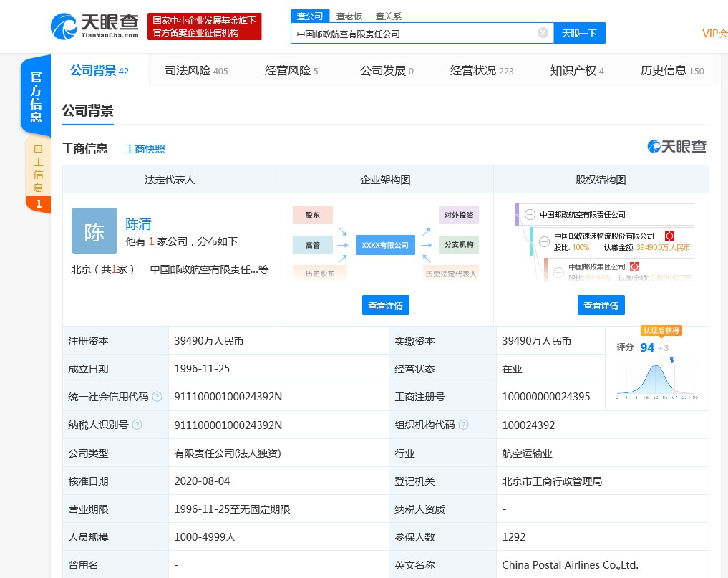Click 查看详情 under 企业架构图

point(385,305)
